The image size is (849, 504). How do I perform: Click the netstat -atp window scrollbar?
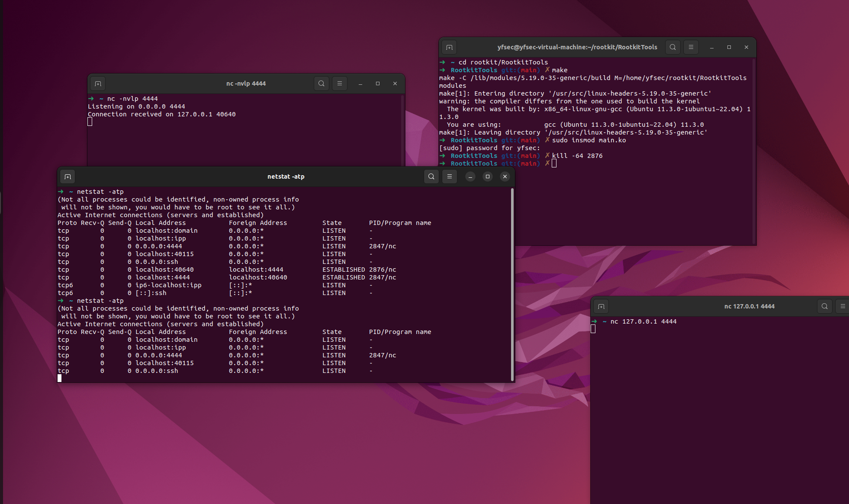[512, 284]
